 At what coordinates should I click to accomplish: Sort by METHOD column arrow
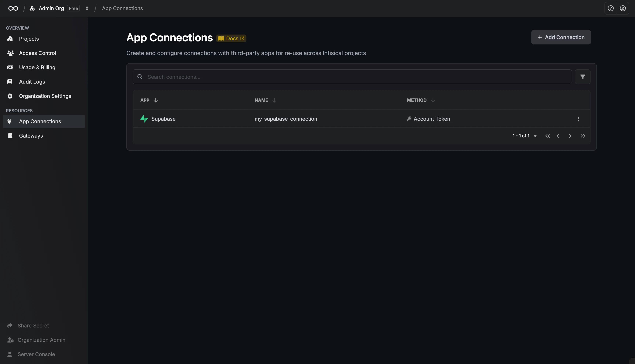[433, 100]
